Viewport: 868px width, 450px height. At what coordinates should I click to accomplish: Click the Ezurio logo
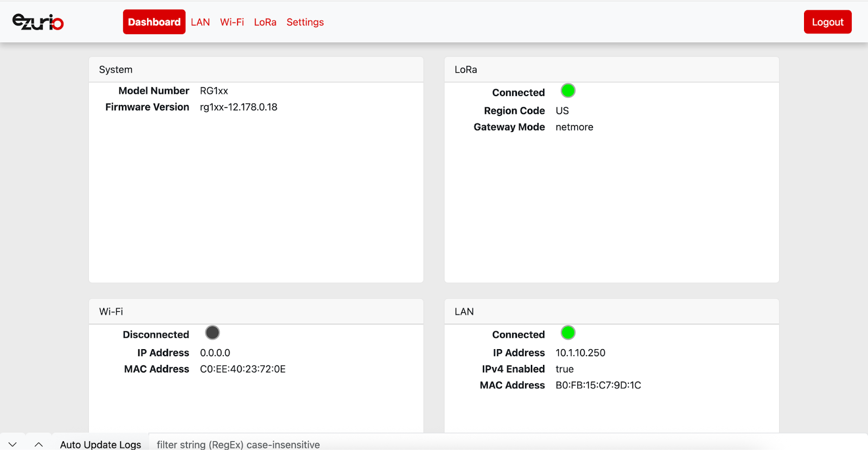[38, 22]
